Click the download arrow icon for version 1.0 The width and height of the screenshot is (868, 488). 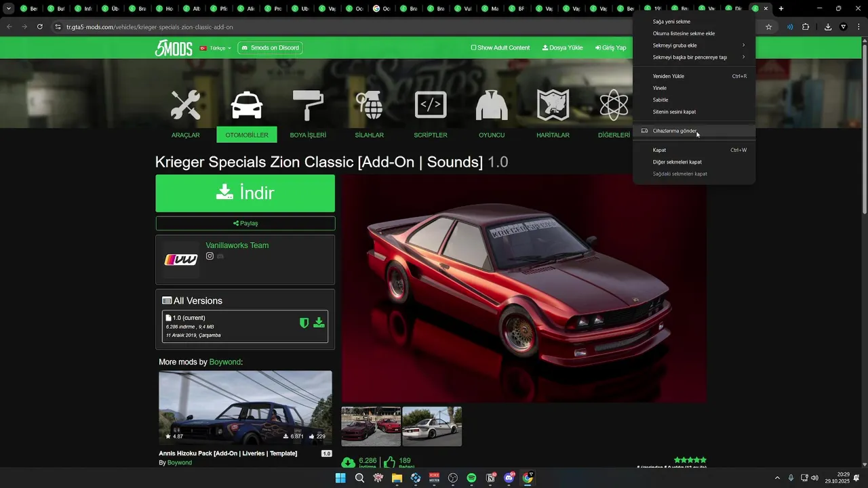319,323
